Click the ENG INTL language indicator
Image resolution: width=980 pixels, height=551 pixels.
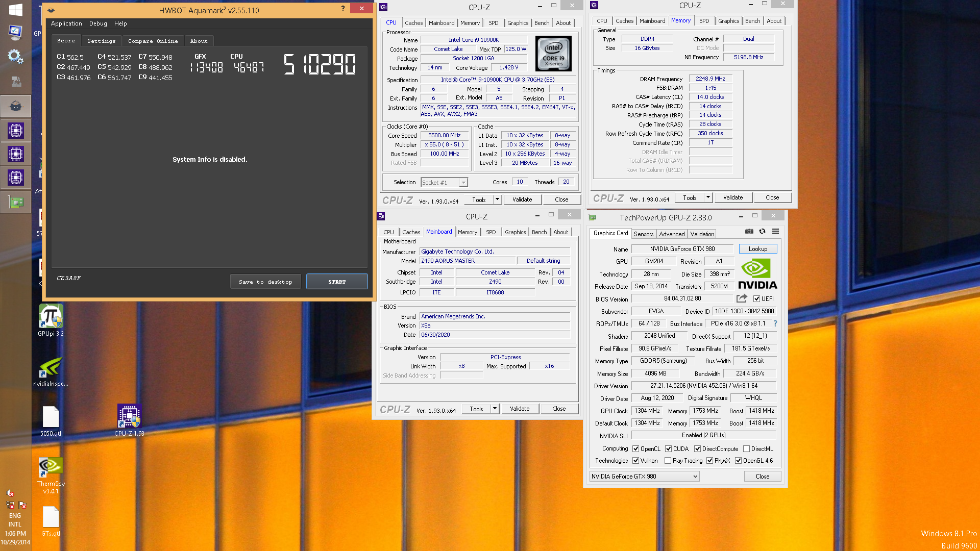(15, 520)
